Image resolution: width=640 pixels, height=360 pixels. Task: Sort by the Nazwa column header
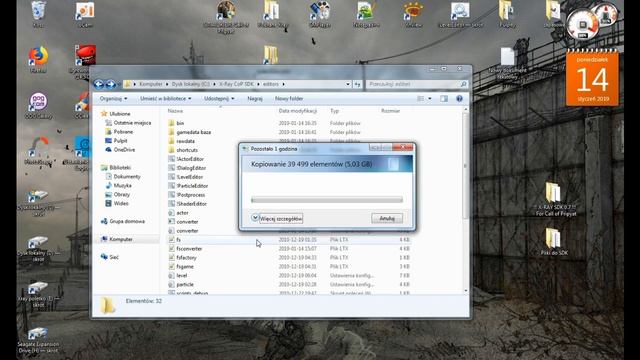(176, 111)
